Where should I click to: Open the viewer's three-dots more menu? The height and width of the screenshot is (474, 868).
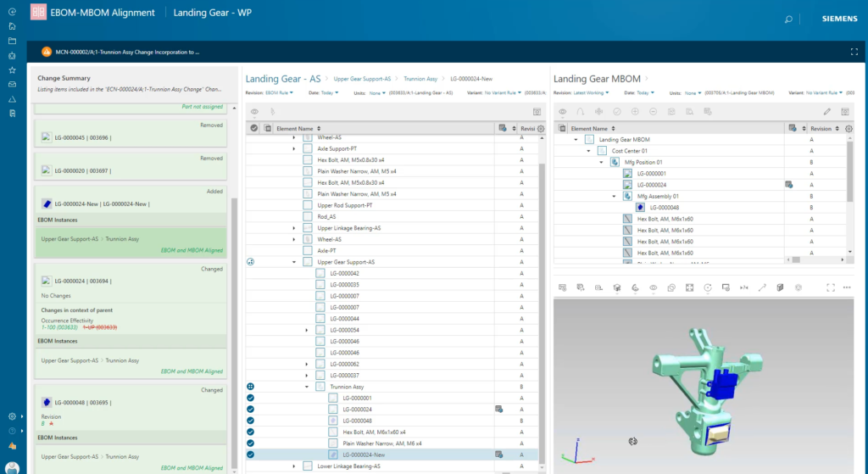click(847, 287)
